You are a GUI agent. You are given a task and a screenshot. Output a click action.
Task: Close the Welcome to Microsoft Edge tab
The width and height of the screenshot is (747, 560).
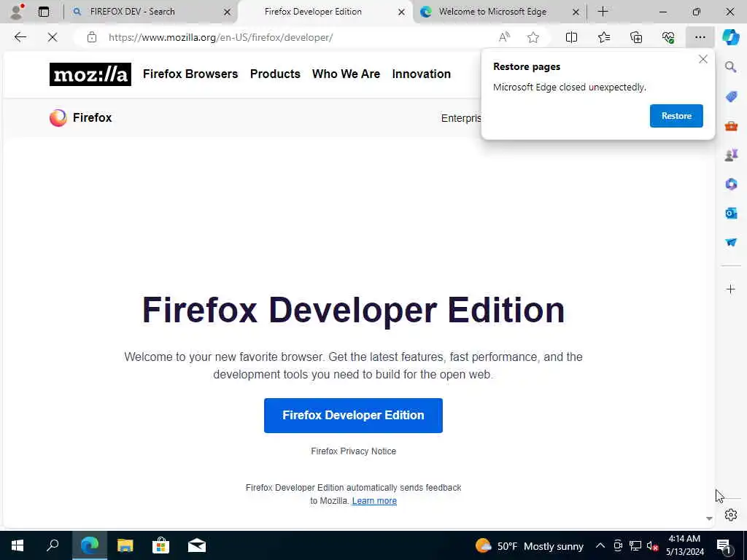[576, 12]
